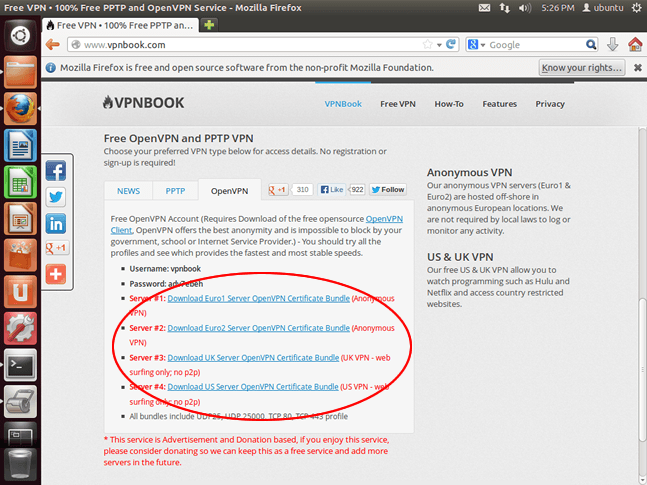Open Files manager in launcher
This screenshot has height=485, width=647.
coord(20,72)
